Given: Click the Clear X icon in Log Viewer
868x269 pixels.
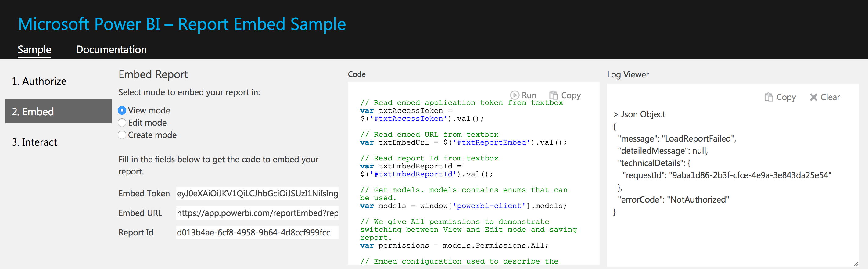Looking at the screenshot, I should pyautogui.click(x=813, y=97).
